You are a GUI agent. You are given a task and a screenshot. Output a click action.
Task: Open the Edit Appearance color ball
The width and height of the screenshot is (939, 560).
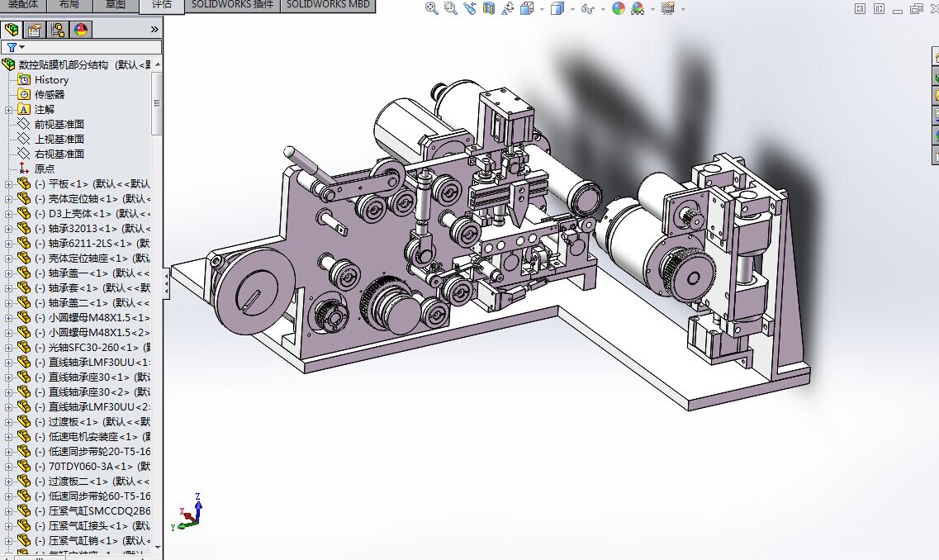(619, 8)
